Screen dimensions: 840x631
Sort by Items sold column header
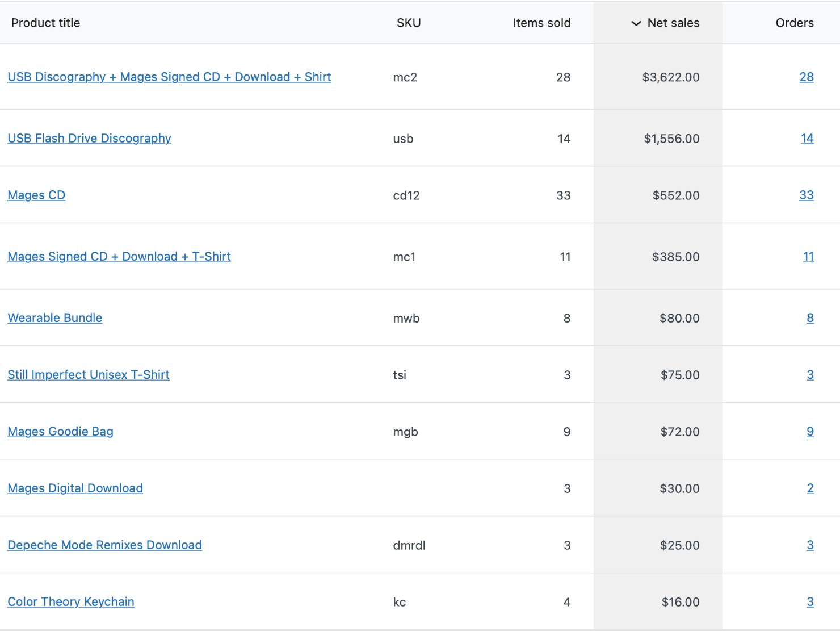(x=541, y=23)
